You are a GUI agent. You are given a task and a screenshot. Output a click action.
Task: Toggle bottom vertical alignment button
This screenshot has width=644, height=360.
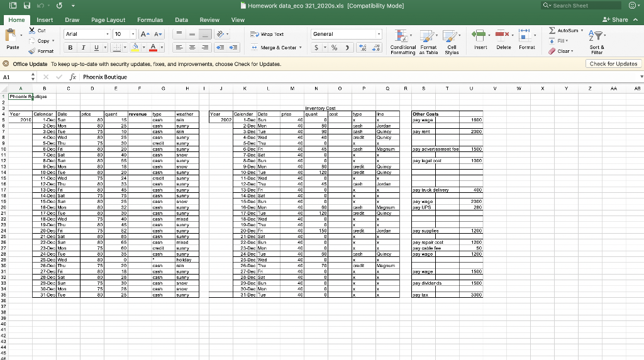tap(205, 34)
